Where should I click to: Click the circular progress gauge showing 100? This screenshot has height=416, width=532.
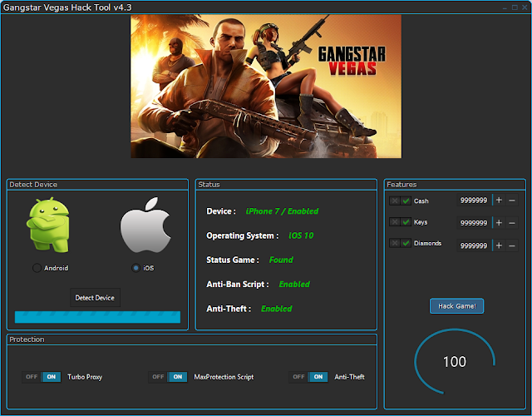(455, 361)
